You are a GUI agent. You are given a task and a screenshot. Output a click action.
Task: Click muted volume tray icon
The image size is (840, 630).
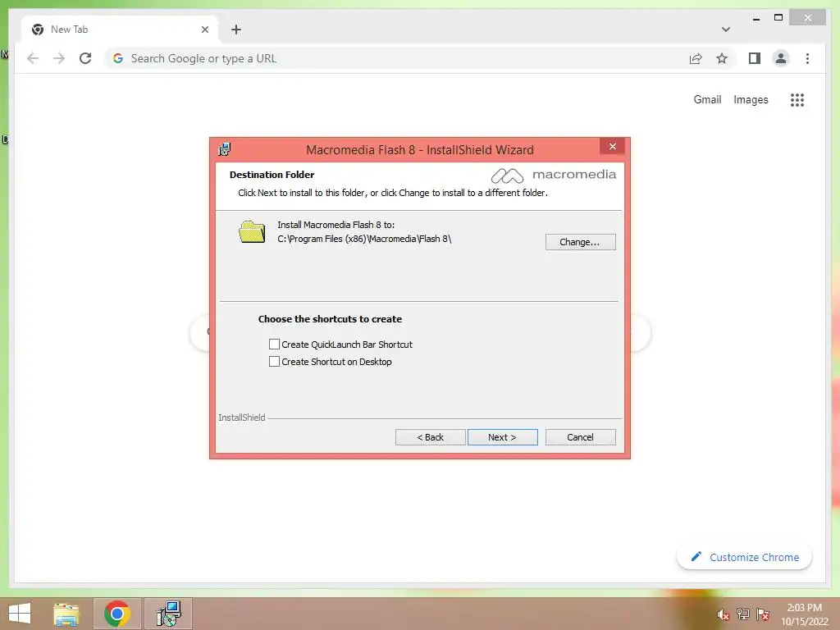724,614
